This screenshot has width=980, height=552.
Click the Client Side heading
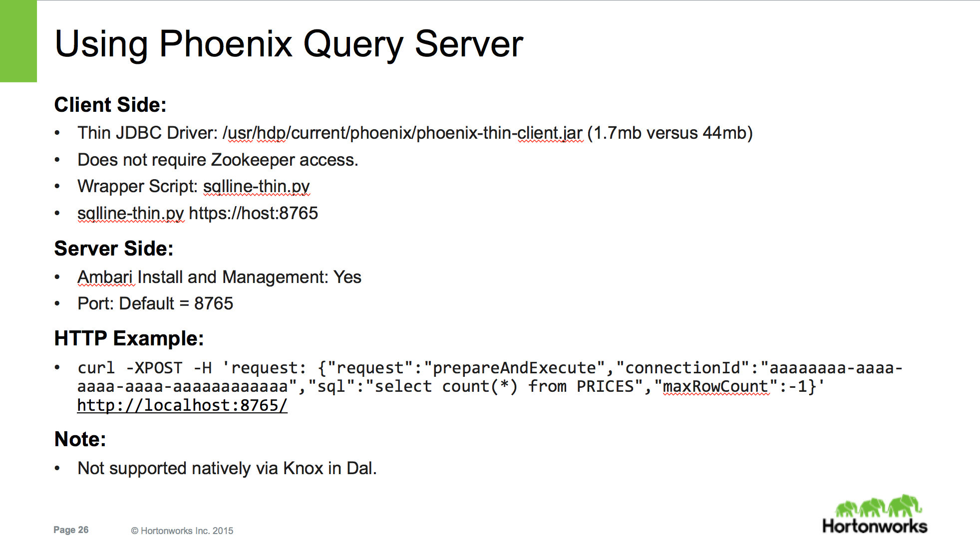111,105
